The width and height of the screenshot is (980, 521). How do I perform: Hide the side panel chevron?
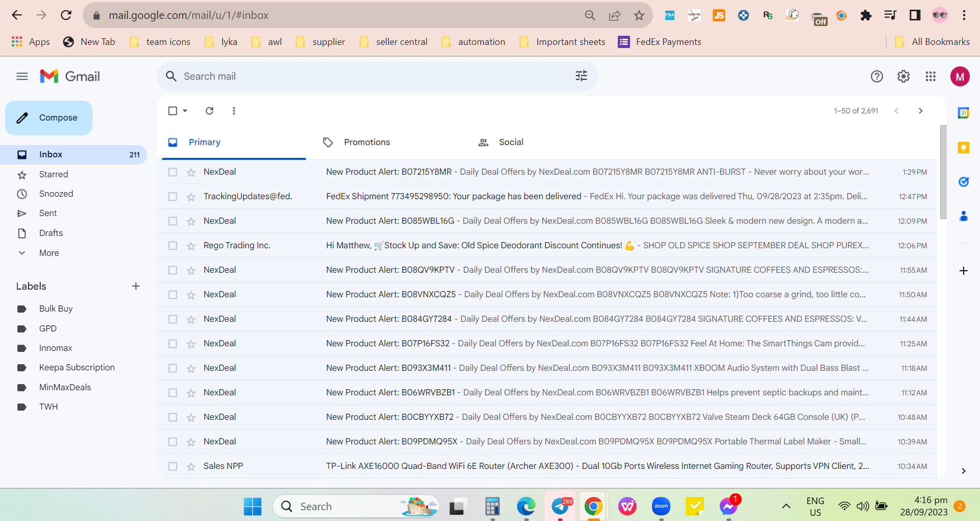pyautogui.click(x=964, y=471)
